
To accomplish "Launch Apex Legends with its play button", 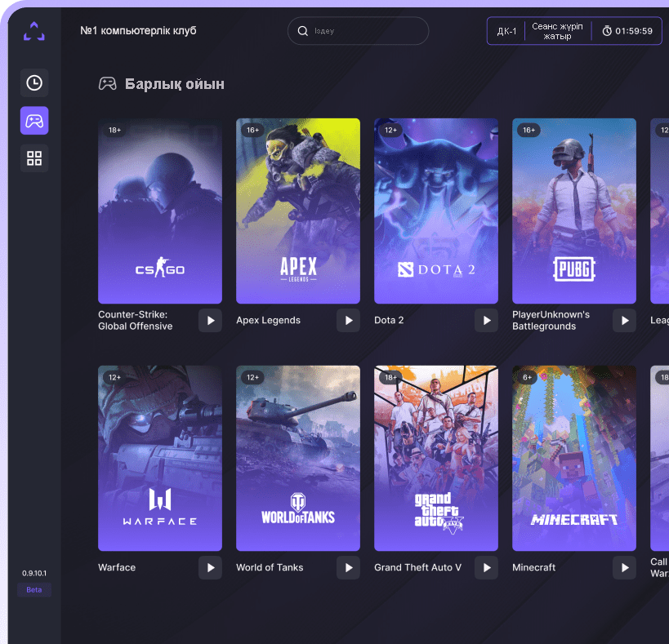I will (348, 321).
